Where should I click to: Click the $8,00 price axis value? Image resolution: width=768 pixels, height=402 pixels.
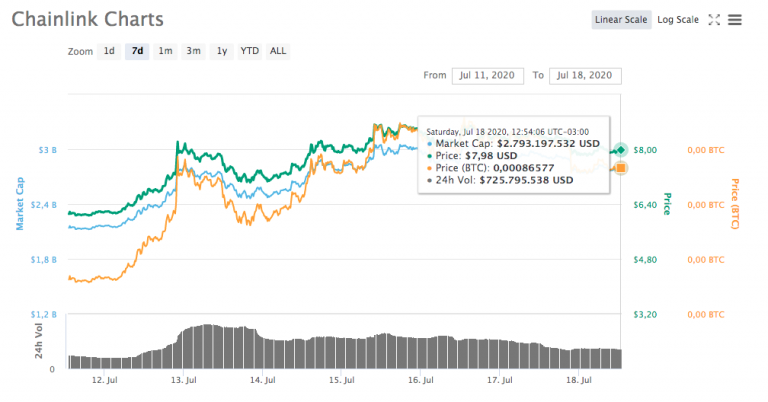click(x=645, y=150)
